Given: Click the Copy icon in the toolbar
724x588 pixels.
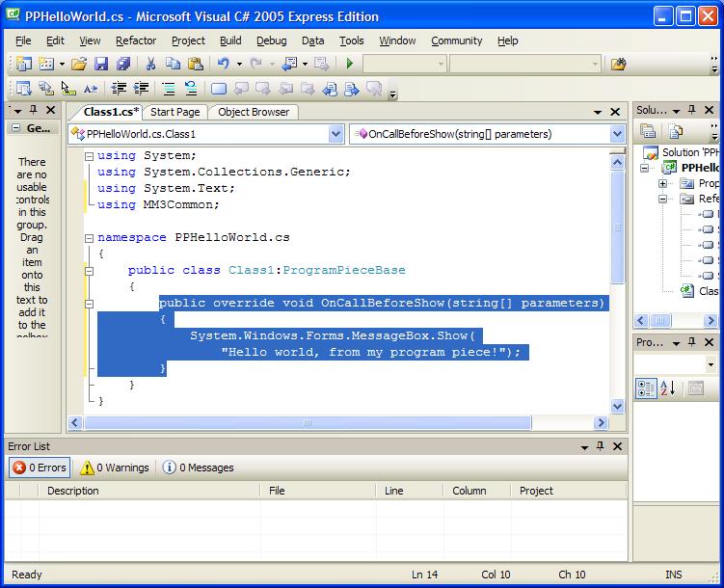Looking at the screenshot, I should click(173, 64).
